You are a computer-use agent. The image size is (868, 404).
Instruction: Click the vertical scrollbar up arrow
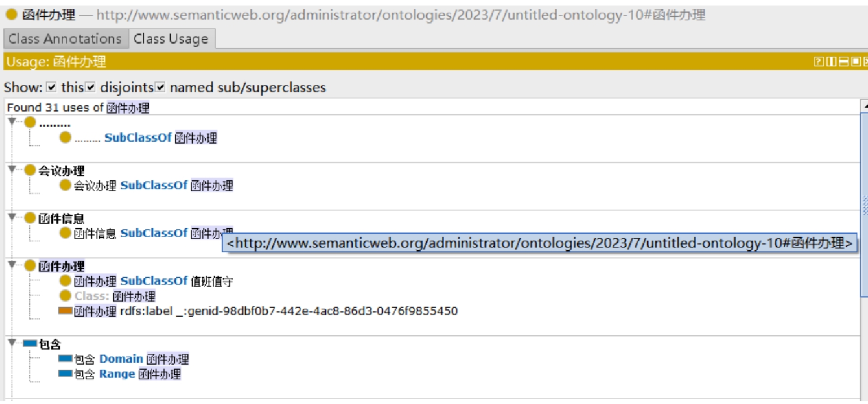(865, 105)
